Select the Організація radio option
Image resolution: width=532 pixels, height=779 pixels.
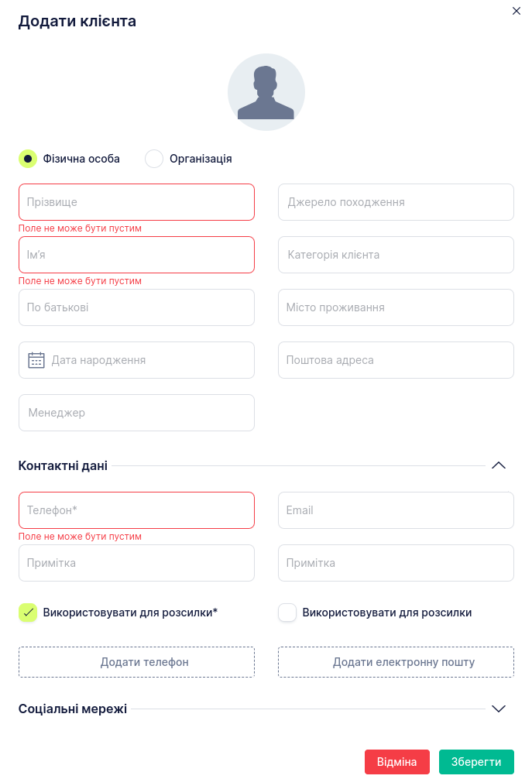[x=154, y=159]
